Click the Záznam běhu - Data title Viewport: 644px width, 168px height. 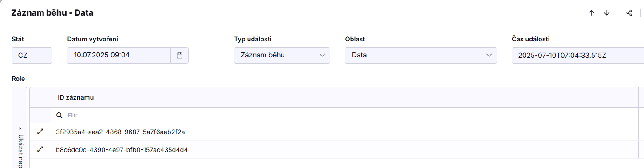tap(52, 13)
